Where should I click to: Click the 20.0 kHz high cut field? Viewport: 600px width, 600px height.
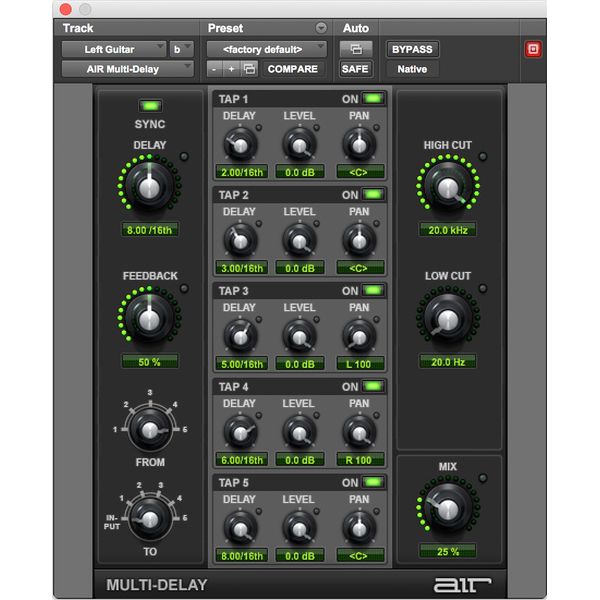(x=448, y=230)
